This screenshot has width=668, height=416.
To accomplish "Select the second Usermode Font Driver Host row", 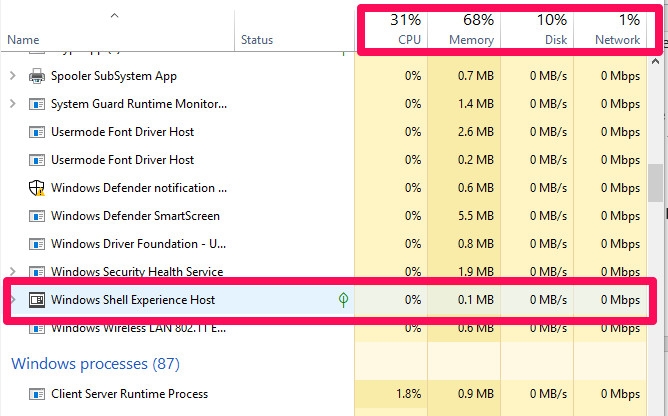I will [177, 160].
